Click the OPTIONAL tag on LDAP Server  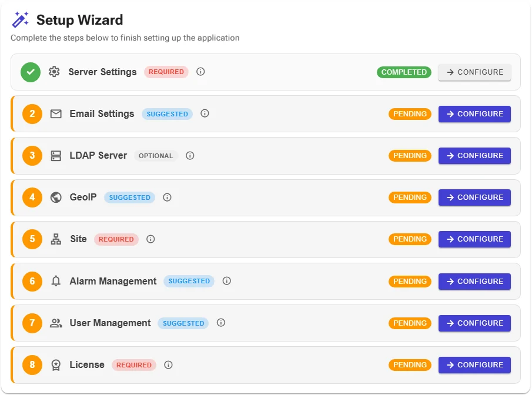click(x=156, y=156)
